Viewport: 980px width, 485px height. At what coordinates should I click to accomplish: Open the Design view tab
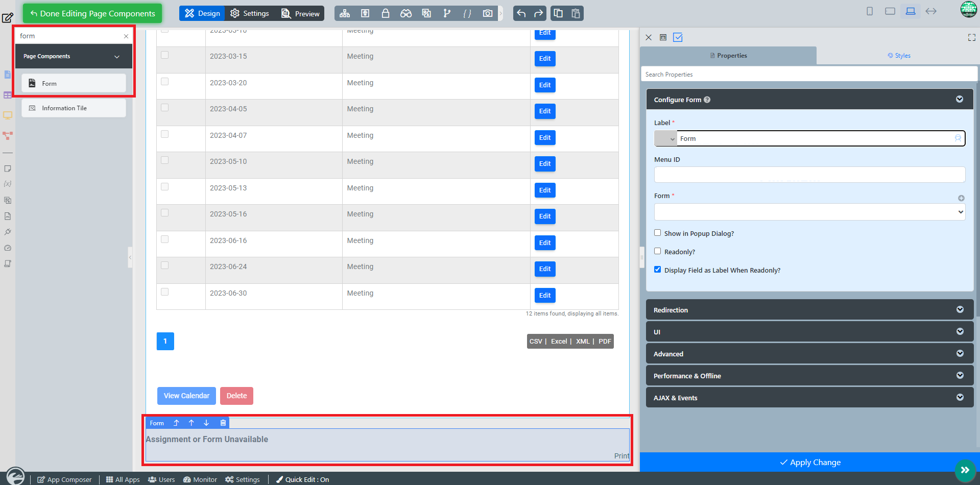pos(202,13)
